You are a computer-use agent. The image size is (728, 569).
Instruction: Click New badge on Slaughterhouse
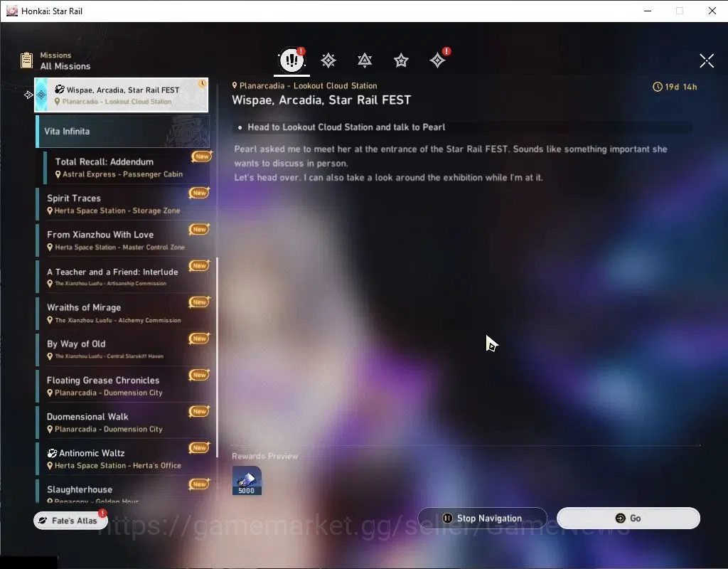[199, 484]
